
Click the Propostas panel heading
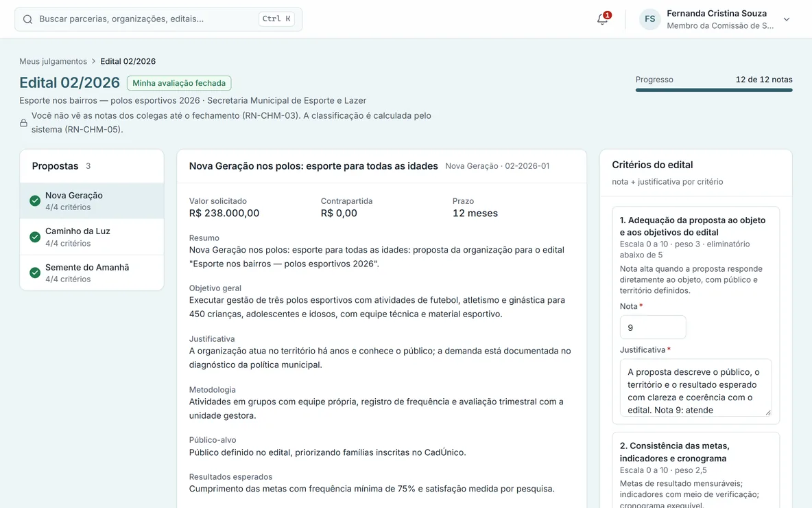point(56,166)
